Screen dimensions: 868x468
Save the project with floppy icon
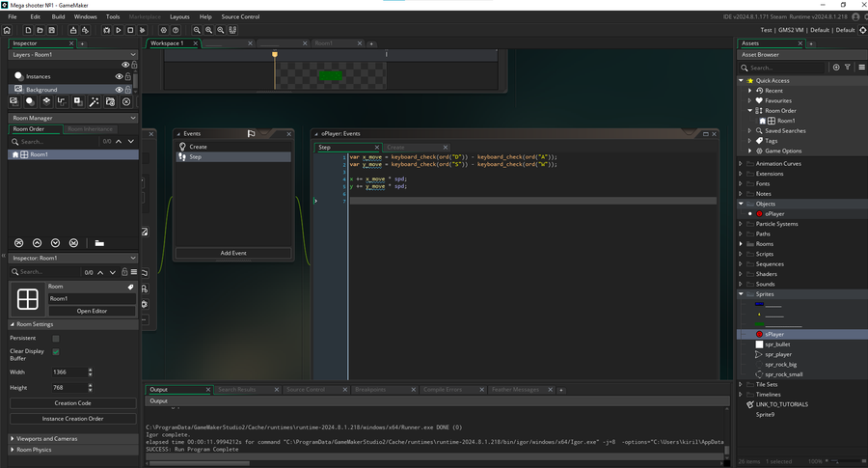(x=51, y=30)
